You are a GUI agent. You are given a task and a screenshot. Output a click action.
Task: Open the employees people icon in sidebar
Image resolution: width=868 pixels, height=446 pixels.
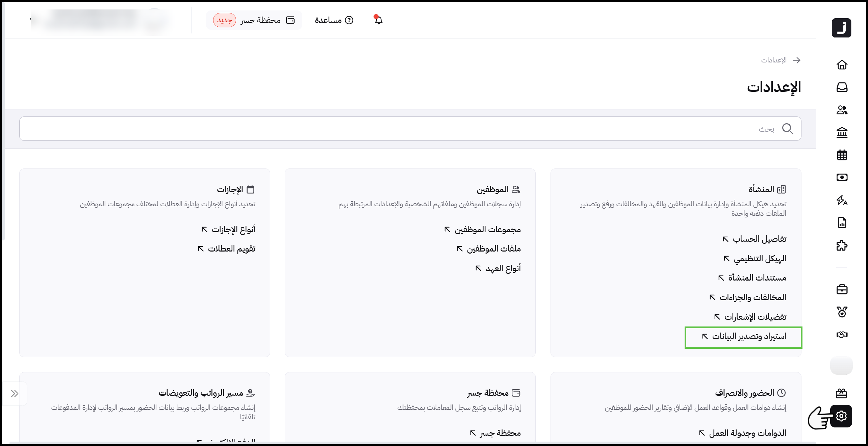842,110
